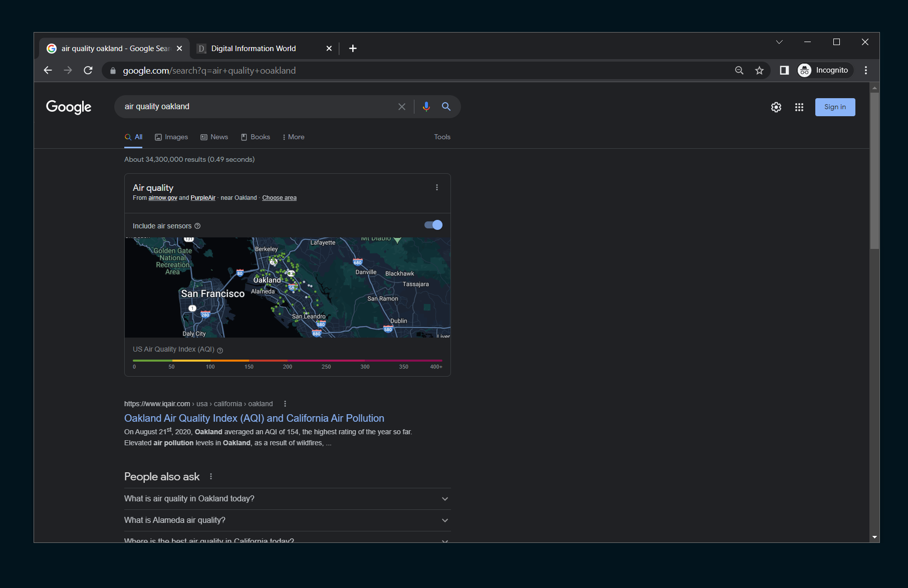
Task: Open the Air quality card options menu
Action: click(x=437, y=187)
